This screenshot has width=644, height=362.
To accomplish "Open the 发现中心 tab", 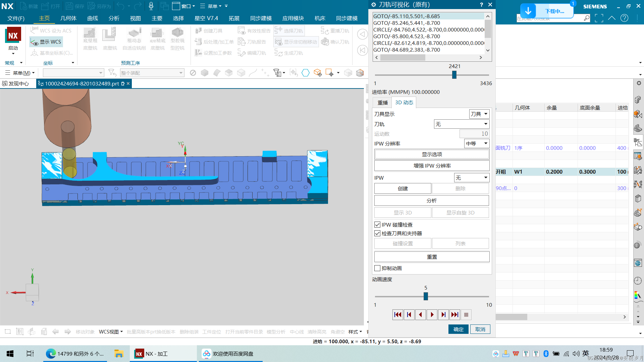I will coord(16,83).
